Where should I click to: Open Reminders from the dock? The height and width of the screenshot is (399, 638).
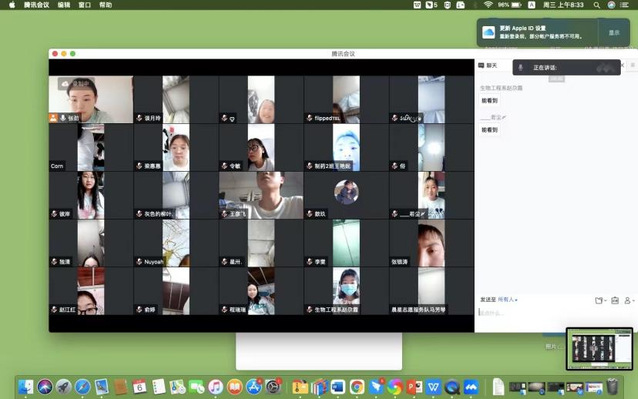click(159, 387)
